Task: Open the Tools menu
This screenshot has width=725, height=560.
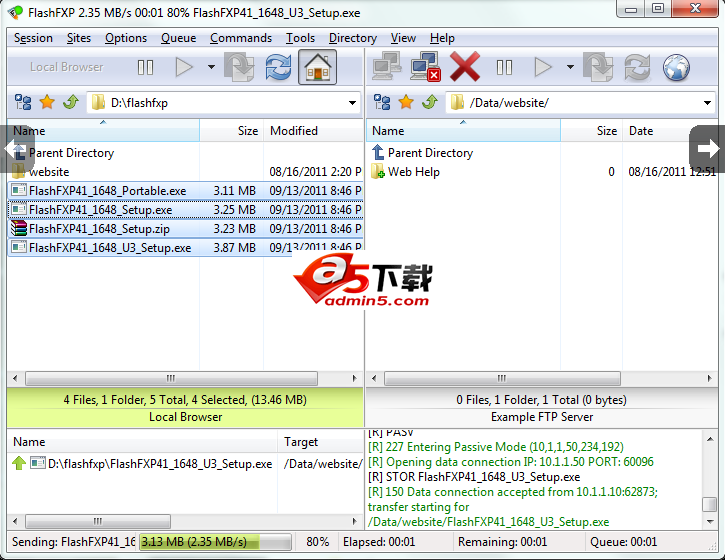Action: click(301, 38)
